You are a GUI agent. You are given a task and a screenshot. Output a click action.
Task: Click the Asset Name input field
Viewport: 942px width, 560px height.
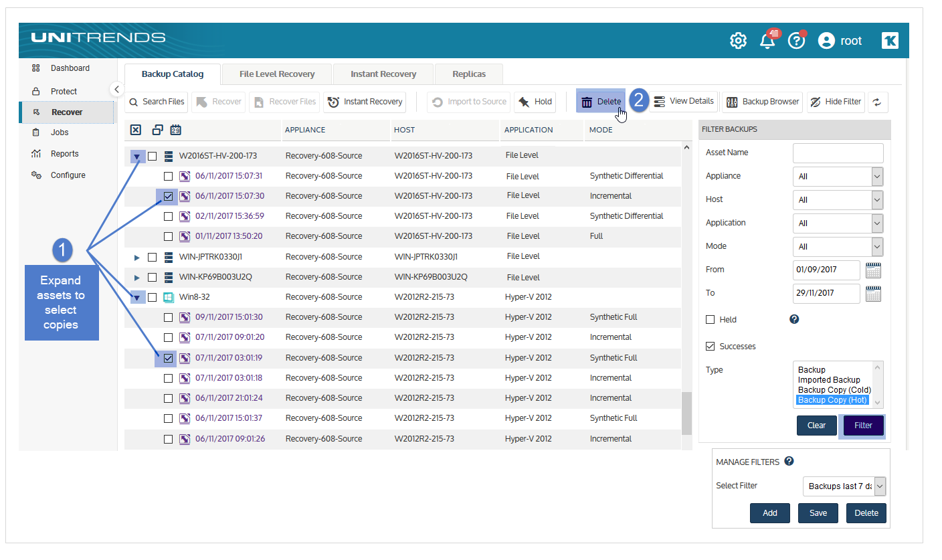tap(838, 153)
